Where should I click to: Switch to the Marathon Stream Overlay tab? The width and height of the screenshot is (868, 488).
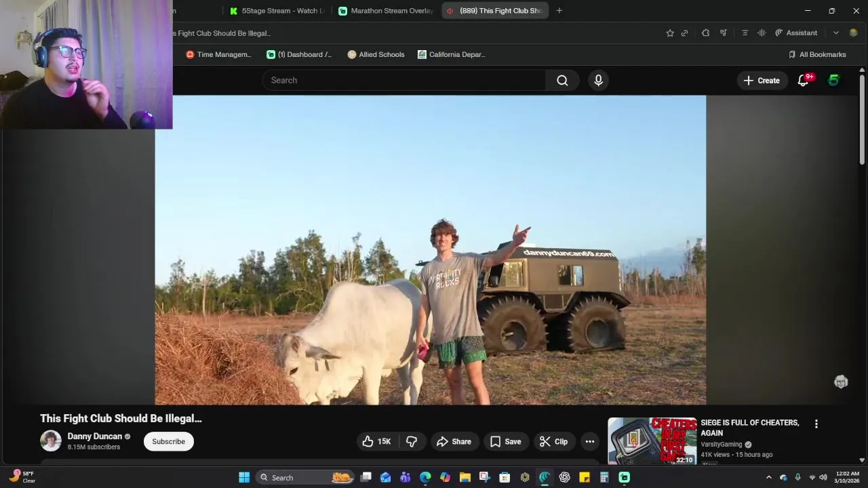pos(385,11)
